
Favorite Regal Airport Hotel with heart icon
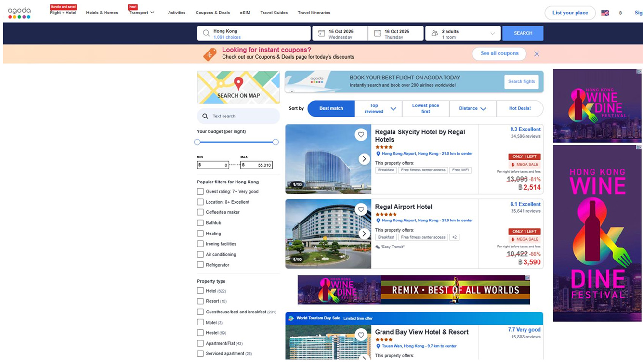[361, 209]
